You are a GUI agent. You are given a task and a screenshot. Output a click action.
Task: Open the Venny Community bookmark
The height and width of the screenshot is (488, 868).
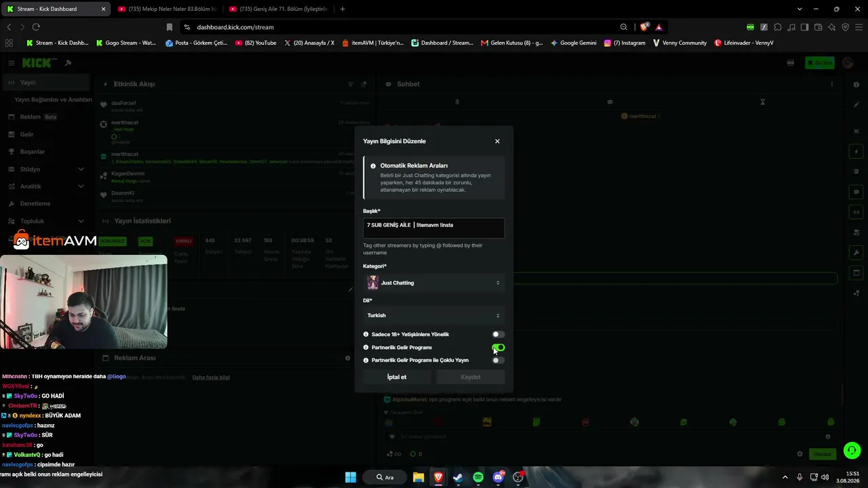click(x=680, y=43)
